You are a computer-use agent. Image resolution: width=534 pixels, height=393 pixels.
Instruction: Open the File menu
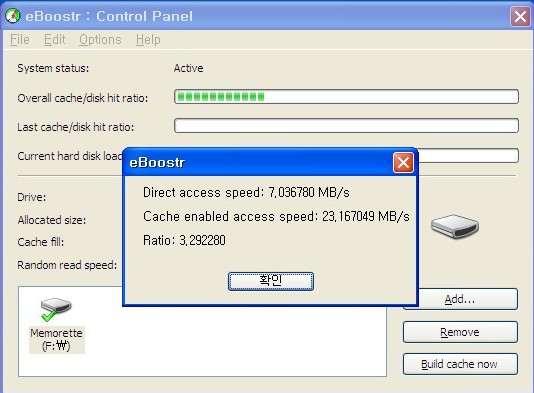pyautogui.click(x=19, y=40)
